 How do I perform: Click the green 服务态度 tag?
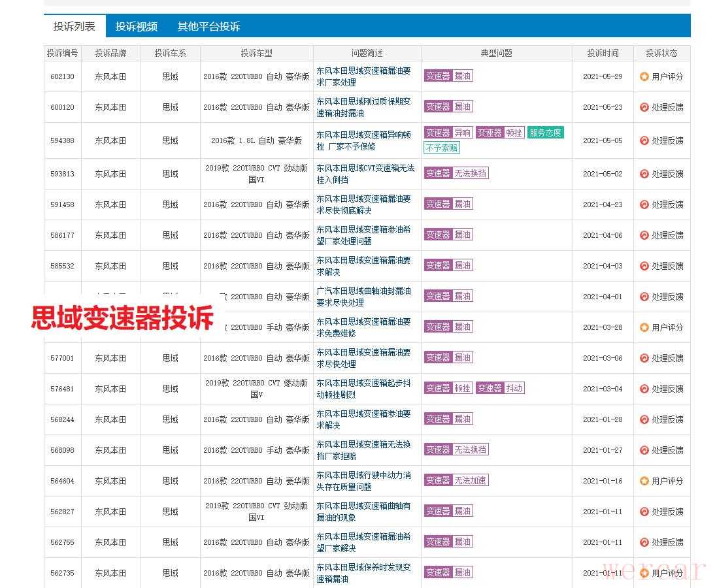545,133
